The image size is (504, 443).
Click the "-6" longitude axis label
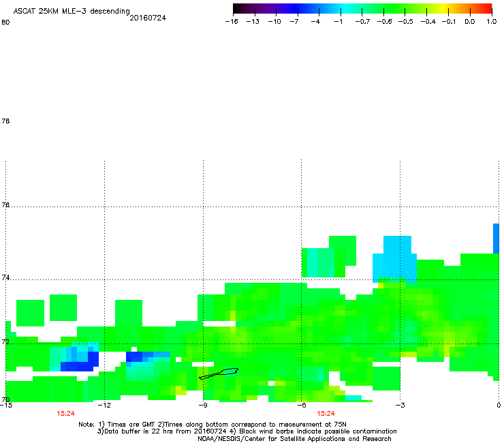[301, 405]
